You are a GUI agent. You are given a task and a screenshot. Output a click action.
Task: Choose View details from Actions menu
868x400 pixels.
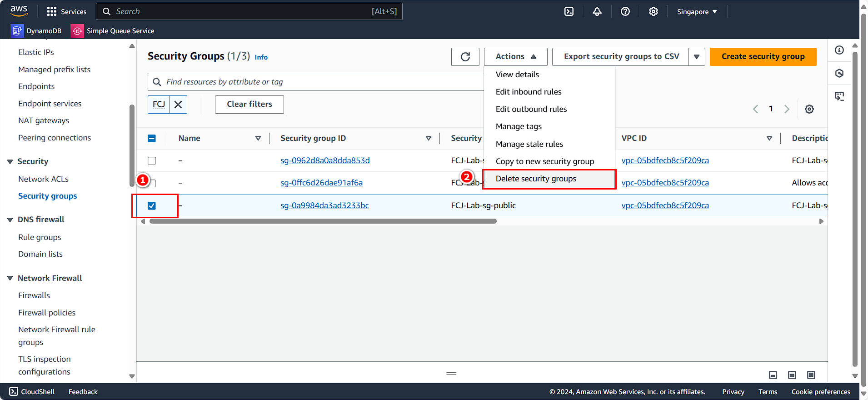tap(549, 75)
